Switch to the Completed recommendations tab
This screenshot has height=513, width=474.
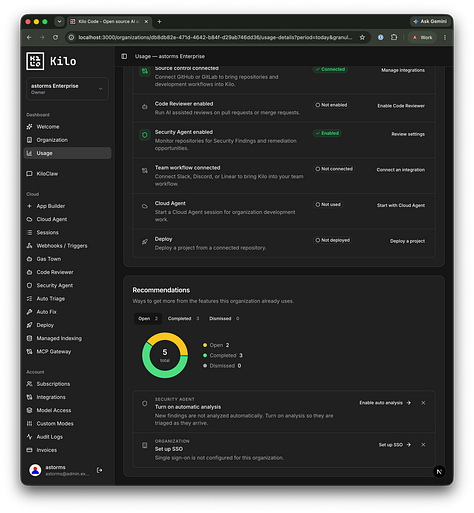click(x=183, y=319)
